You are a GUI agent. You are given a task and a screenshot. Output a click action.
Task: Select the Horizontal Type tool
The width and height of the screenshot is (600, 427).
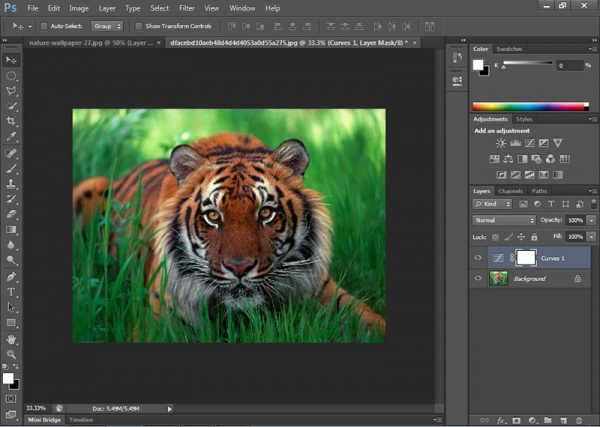tap(12, 292)
